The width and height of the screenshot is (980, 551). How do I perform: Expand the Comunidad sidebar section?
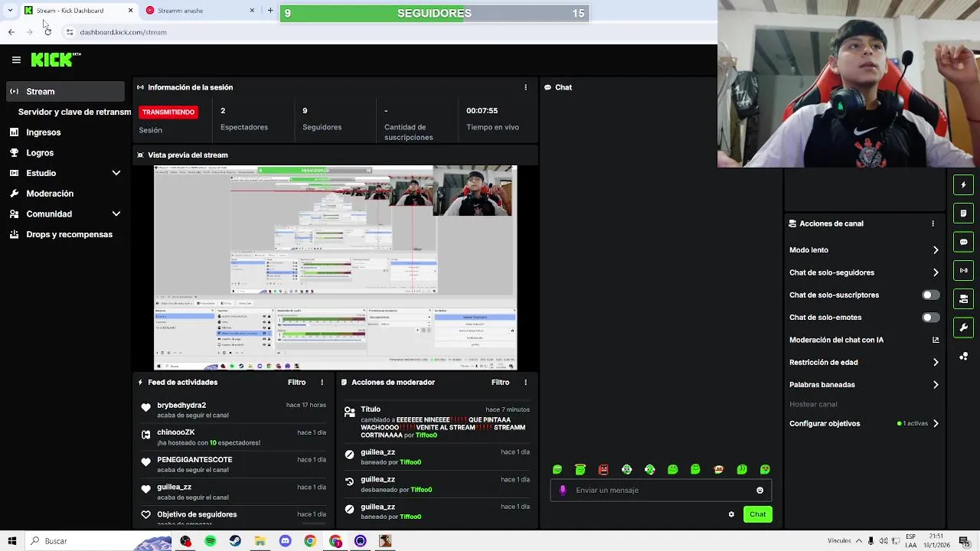[x=116, y=214]
